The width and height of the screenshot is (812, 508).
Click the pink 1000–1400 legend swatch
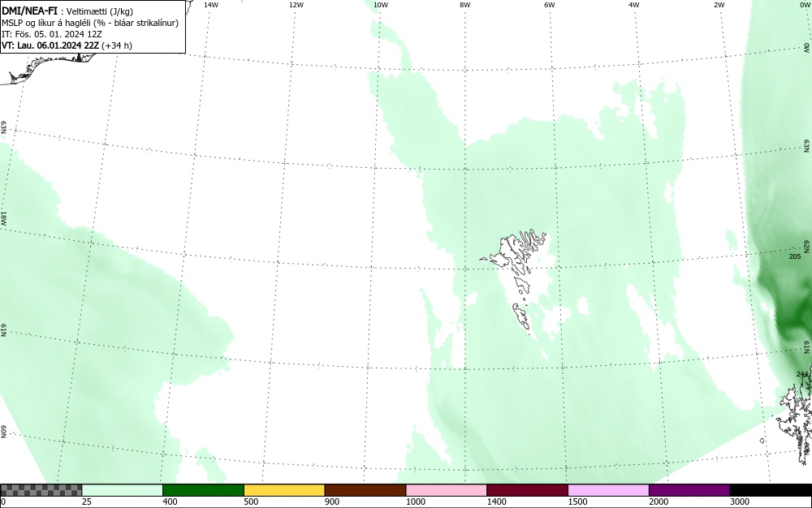pyautogui.click(x=447, y=490)
